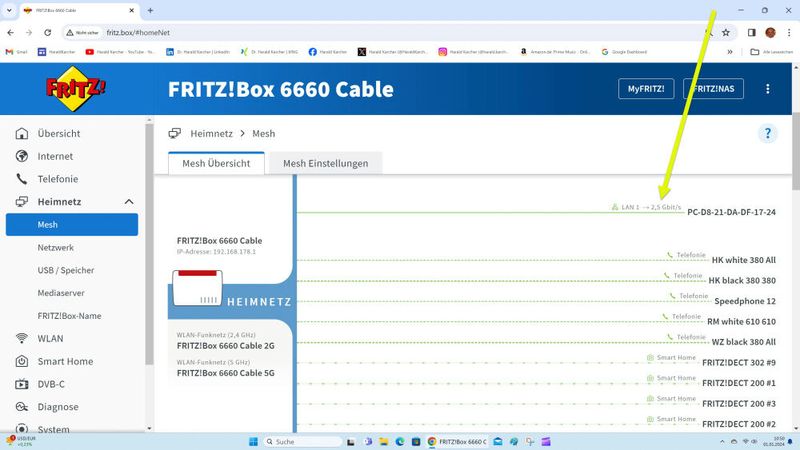800x450 pixels.
Task: Bookmark this page with star icon
Action: click(726, 33)
